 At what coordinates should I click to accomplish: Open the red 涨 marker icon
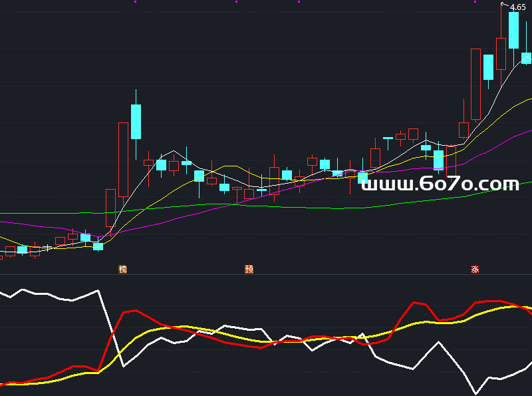pyautogui.click(x=475, y=270)
